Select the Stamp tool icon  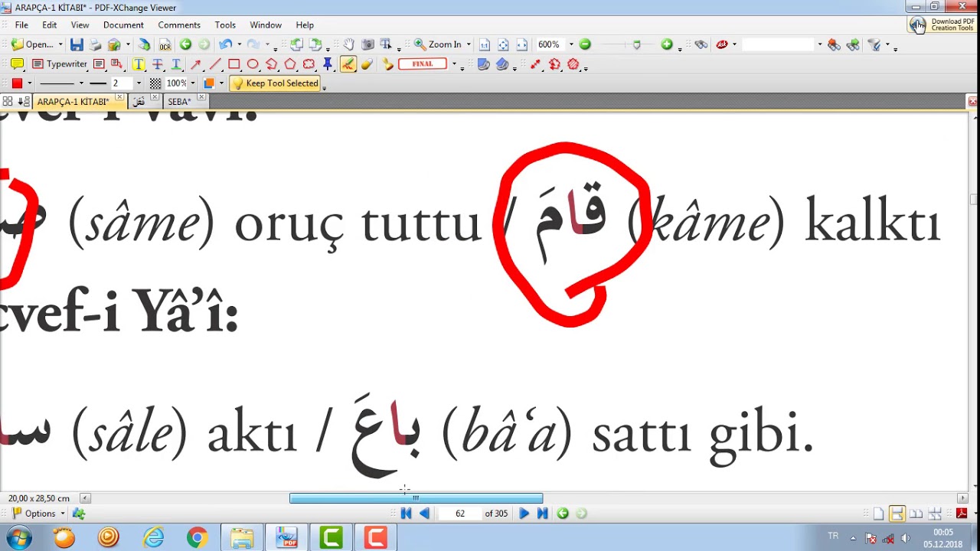click(388, 64)
